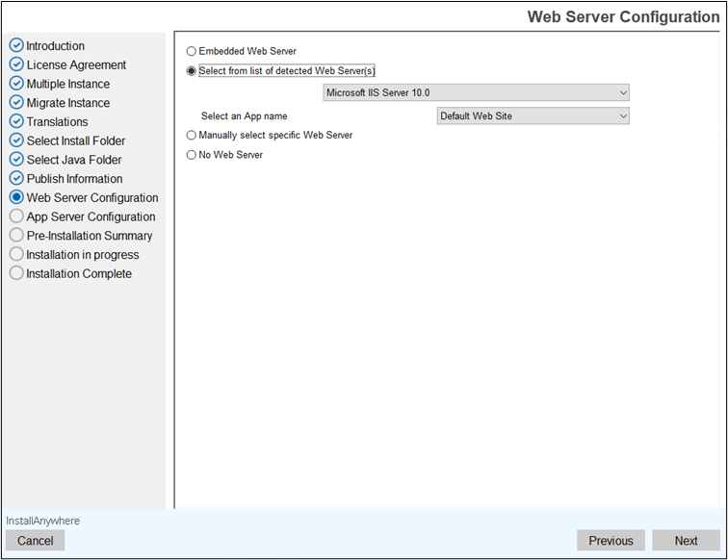The image size is (728, 560).
Task: Choose Manually select specific Web Server
Action: point(192,136)
